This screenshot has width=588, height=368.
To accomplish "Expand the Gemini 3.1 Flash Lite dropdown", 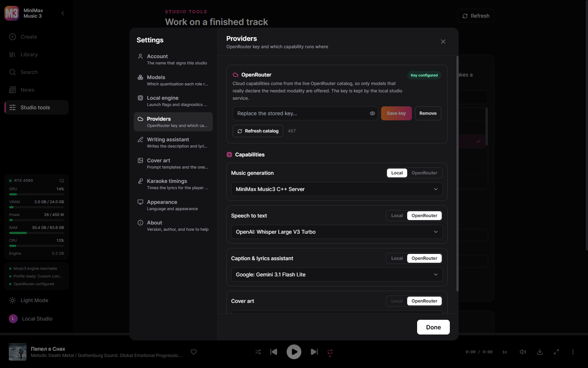I will click(337, 275).
